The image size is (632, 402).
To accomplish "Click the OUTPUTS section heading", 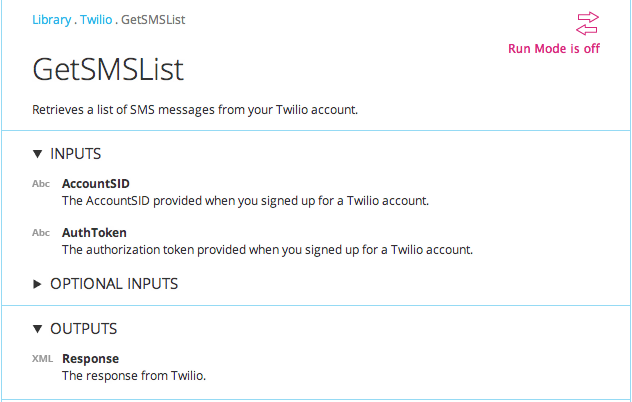I will click(84, 329).
